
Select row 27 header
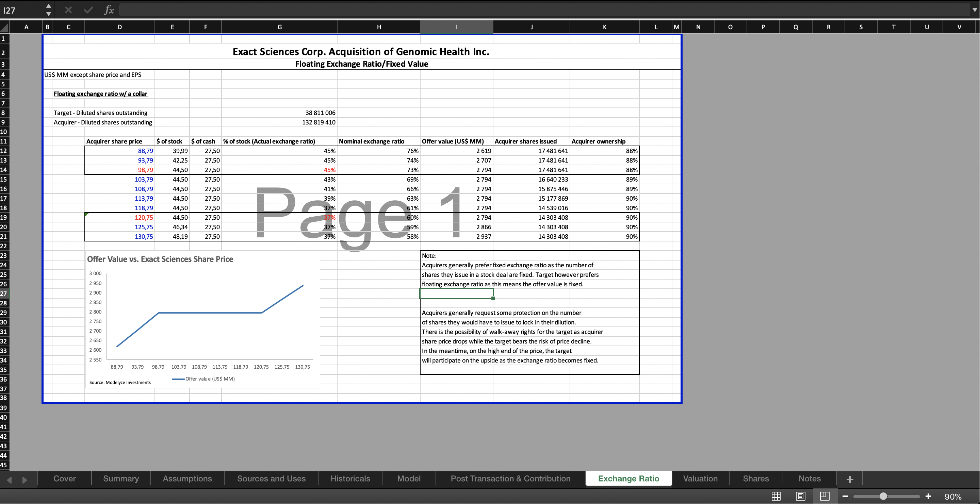coord(4,293)
